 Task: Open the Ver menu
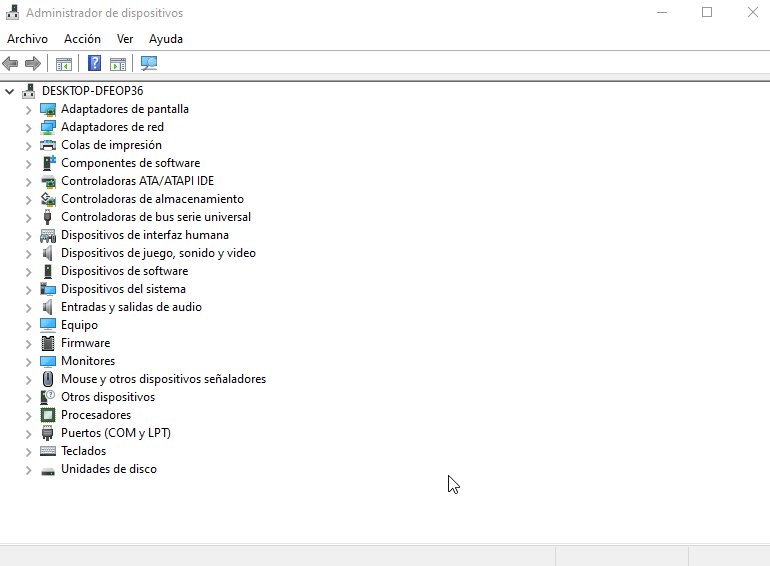click(125, 39)
